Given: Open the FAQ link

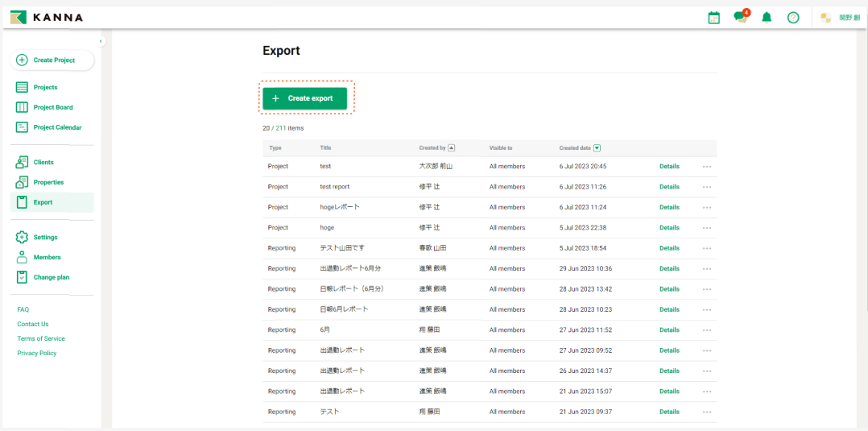Looking at the screenshot, I should (23, 309).
